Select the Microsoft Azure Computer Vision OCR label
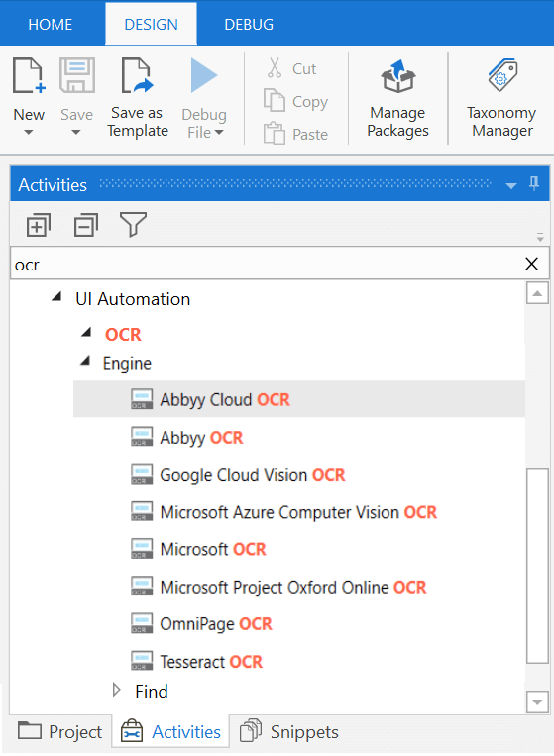 (298, 512)
